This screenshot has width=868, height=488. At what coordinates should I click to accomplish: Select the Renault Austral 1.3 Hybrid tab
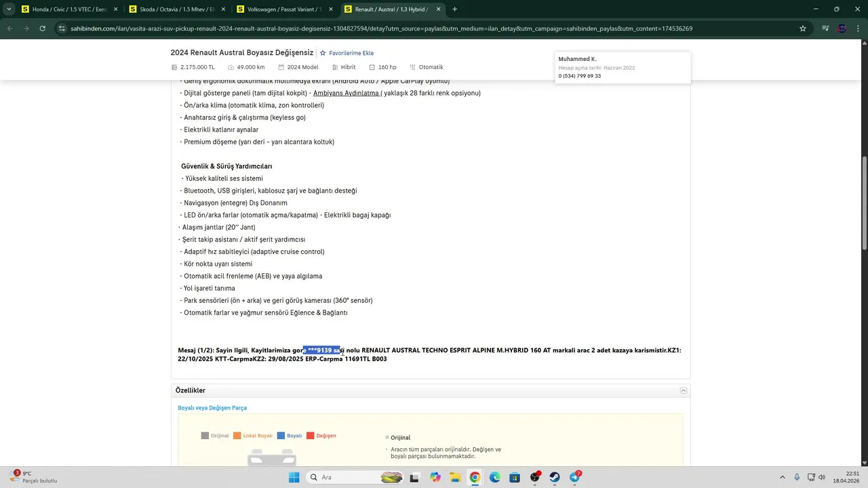(392, 9)
